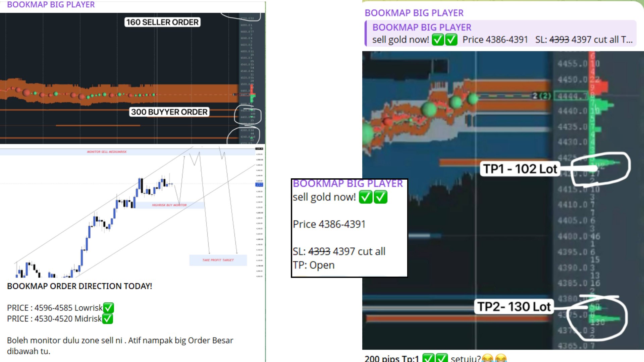
Task: Click the green check emoji after Lowrisk
Action: coord(108,308)
